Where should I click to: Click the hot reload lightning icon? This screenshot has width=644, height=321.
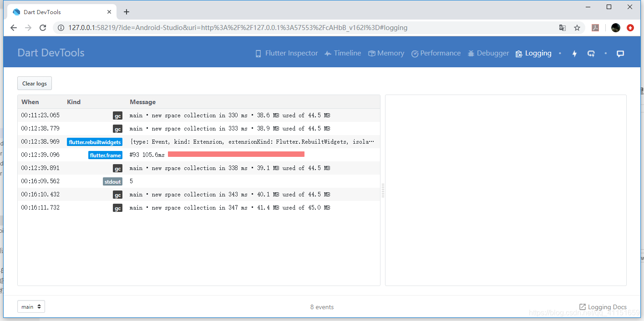pyautogui.click(x=574, y=54)
